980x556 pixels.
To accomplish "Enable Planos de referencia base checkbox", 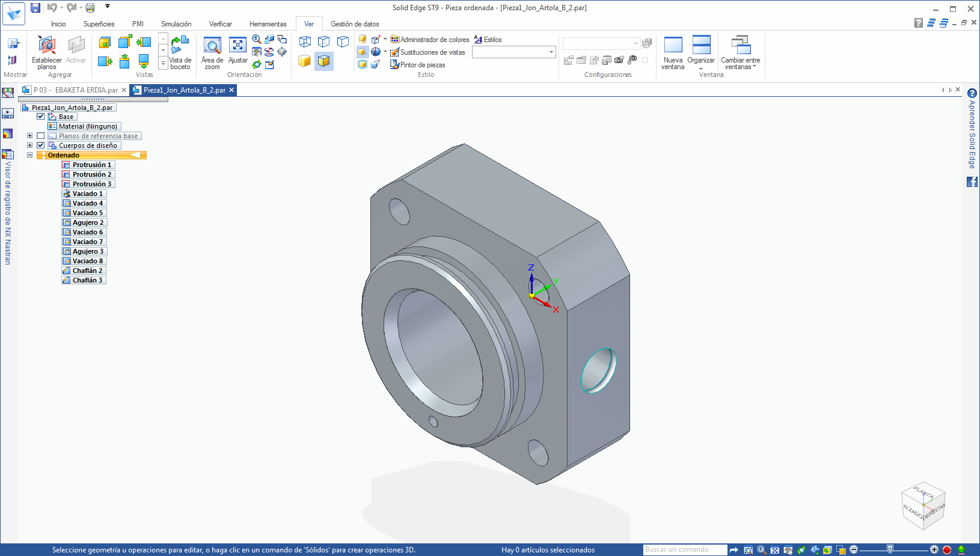I will 41,136.
